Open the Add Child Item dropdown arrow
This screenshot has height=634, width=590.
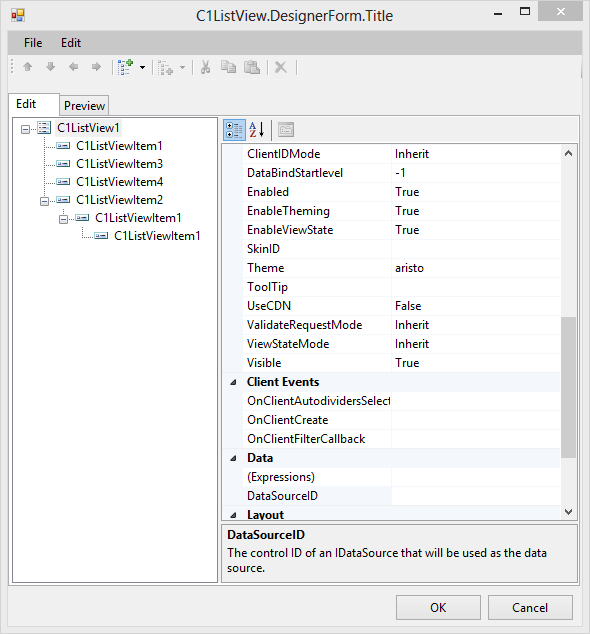[x=142, y=68]
